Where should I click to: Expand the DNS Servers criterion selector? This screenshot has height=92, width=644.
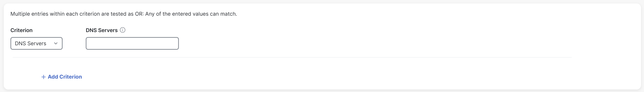[x=37, y=44]
